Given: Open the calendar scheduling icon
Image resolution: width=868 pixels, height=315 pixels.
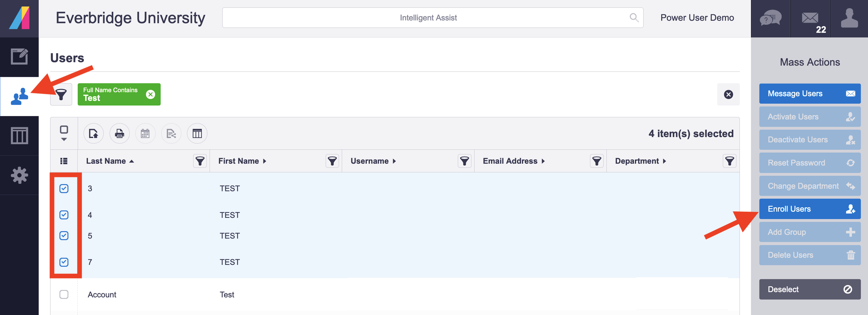Looking at the screenshot, I should point(145,133).
